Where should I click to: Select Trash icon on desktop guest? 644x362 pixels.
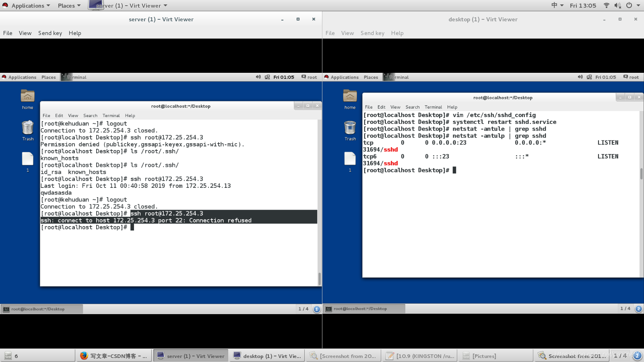(350, 131)
